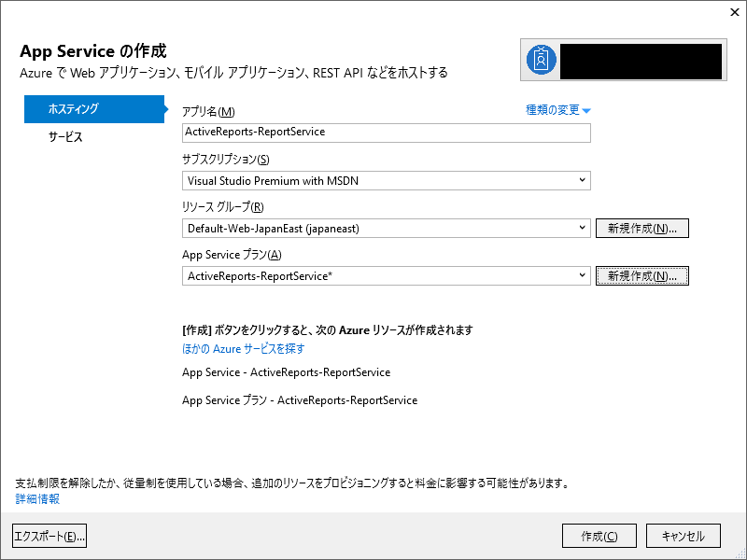The image size is (747, 560).
Task: Select the ホスティング tab
Action: tap(94, 109)
